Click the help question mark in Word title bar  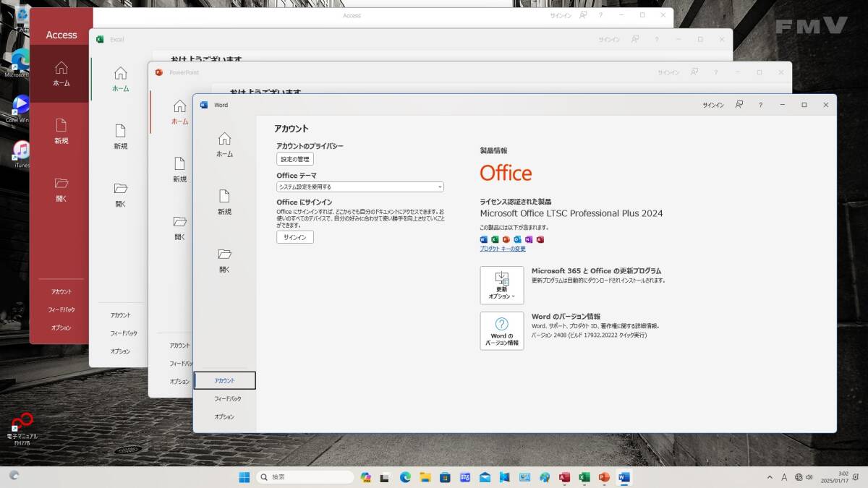[x=760, y=105]
